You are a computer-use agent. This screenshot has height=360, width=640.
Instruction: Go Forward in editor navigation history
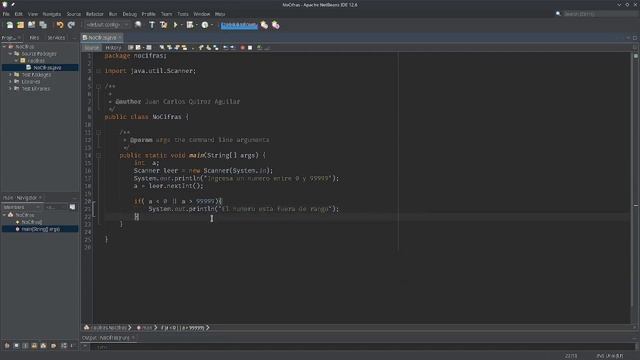[x=149, y=48]
